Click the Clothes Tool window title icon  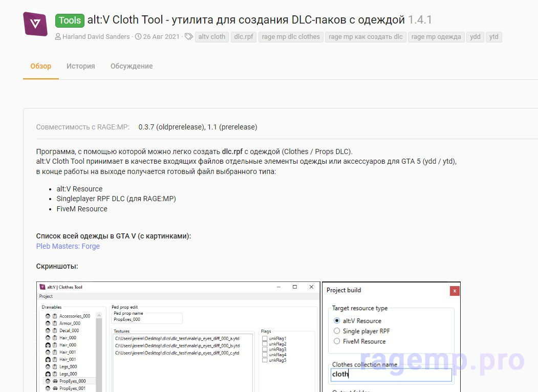(x=42, y=287)
